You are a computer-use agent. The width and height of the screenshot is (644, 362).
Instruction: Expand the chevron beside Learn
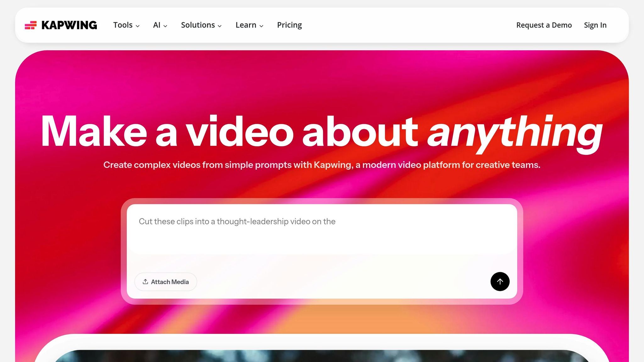click(x=261, y=26)
